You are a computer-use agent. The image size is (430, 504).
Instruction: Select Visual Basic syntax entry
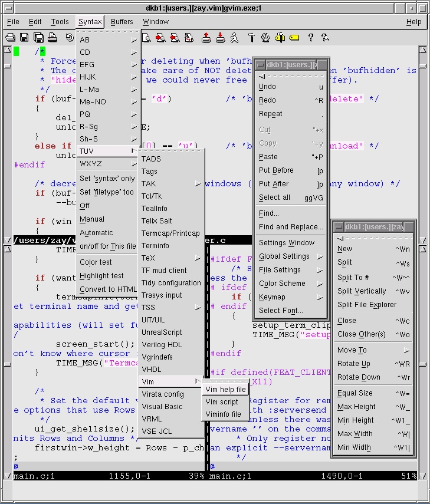171,407
